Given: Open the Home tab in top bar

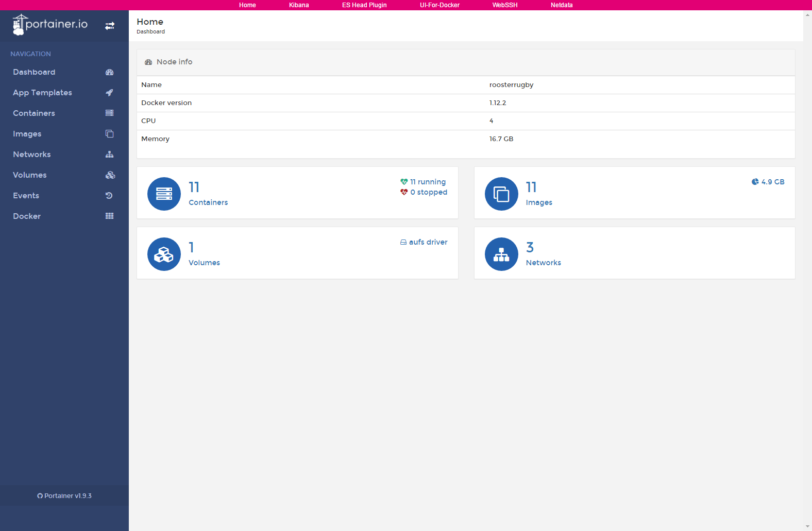Looking at the screenshot, I should [247, 5].
